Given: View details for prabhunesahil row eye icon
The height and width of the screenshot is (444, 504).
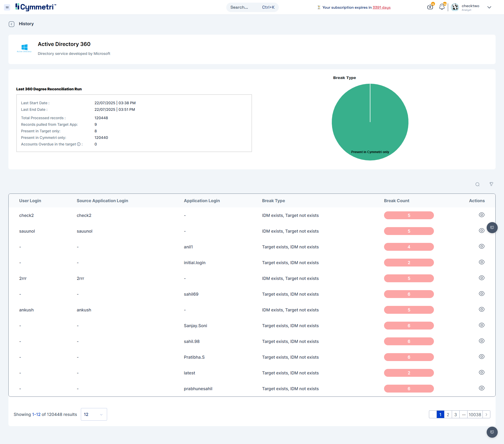Looking at the screenshot, I should 482,388.
